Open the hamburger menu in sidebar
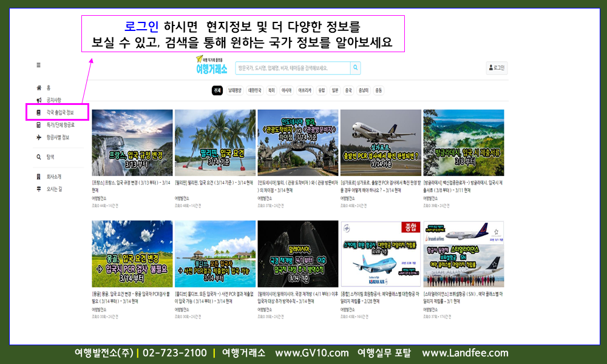This screenshot has width=607, height=364. [39, 65]
